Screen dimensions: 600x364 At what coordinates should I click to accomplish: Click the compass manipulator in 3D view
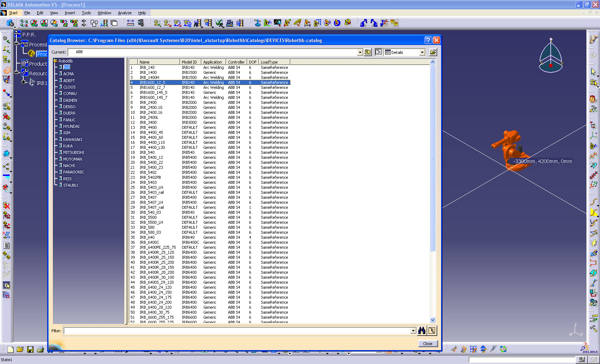551,56
